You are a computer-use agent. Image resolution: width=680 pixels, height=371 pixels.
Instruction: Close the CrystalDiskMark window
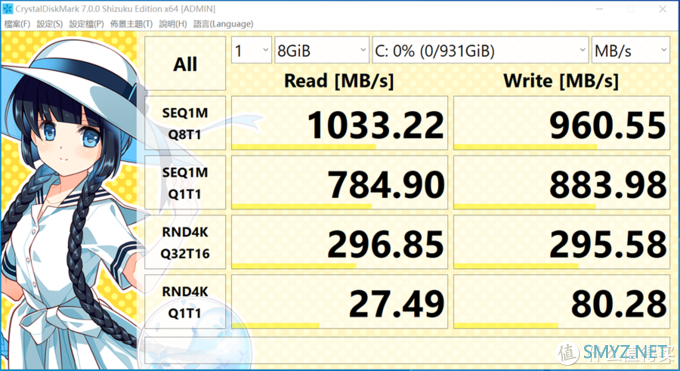(662, 9)
